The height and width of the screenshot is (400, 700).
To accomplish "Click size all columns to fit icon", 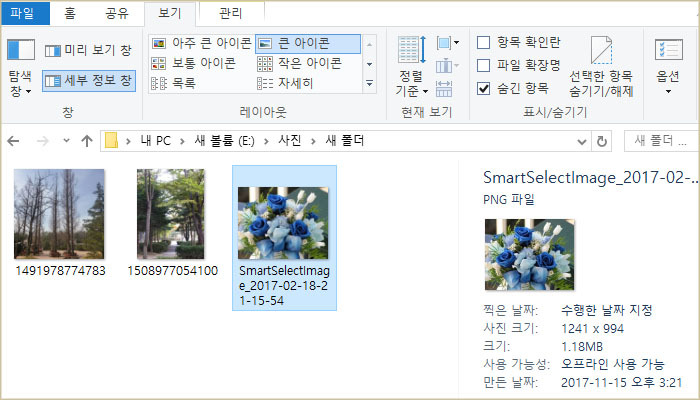I will coord(444,88).
